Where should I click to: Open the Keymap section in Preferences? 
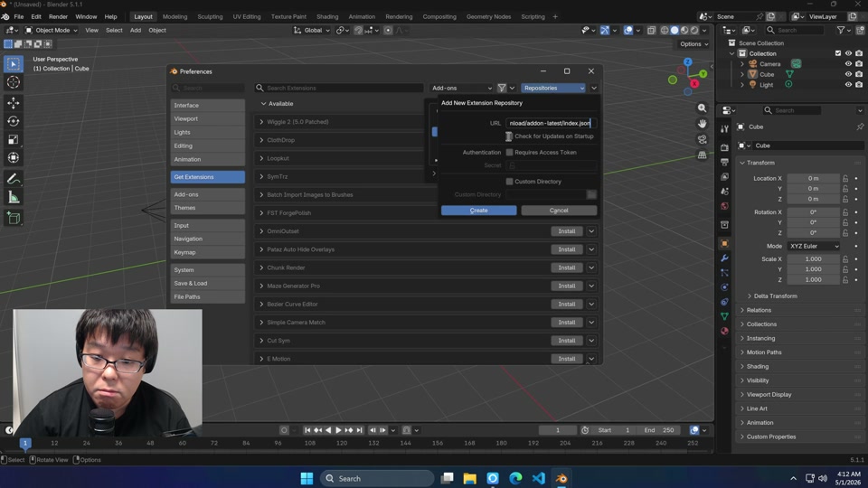pyautogui.click(x=208, y=252)
